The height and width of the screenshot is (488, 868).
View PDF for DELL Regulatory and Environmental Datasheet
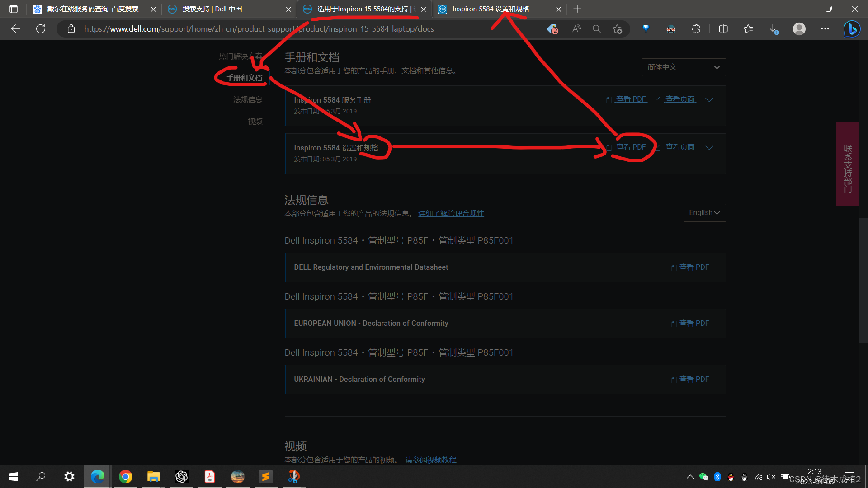690,267
